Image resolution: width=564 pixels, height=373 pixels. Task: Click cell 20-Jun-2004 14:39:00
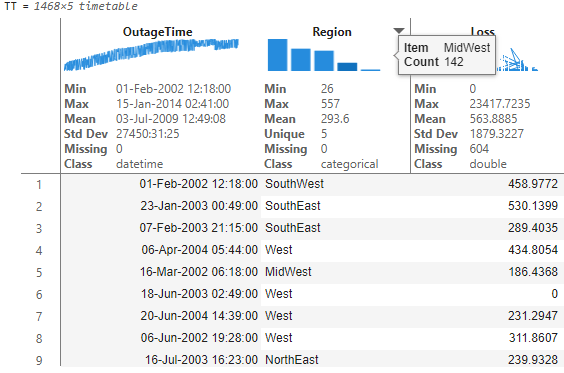199,316
